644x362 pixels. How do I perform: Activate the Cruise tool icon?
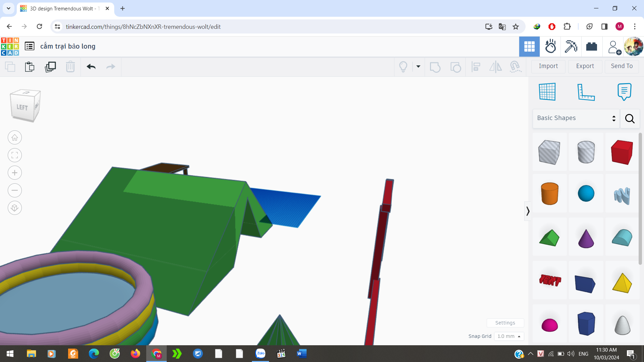(516, 67)
